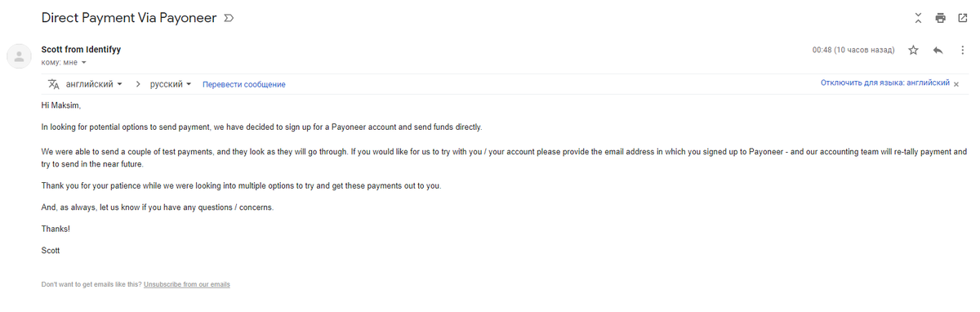
Task: Click the translate language icon
Action: 53,84
